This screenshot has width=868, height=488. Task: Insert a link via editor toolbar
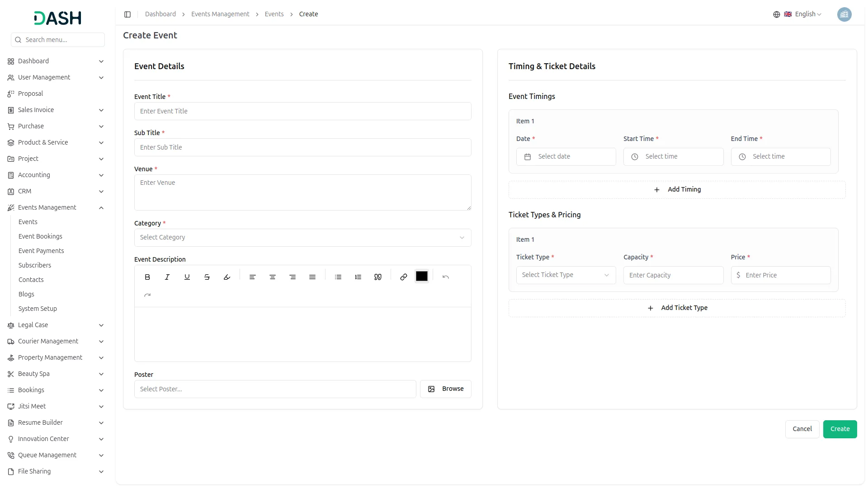point(404,277)
